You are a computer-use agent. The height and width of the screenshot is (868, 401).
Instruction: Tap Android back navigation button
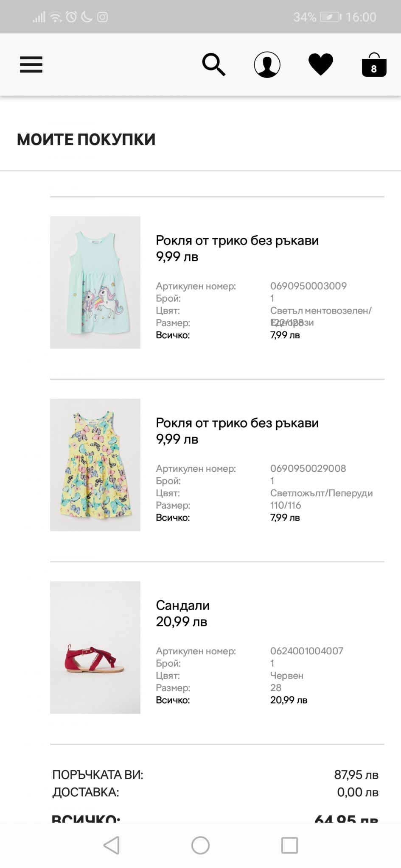coord(112,845)
